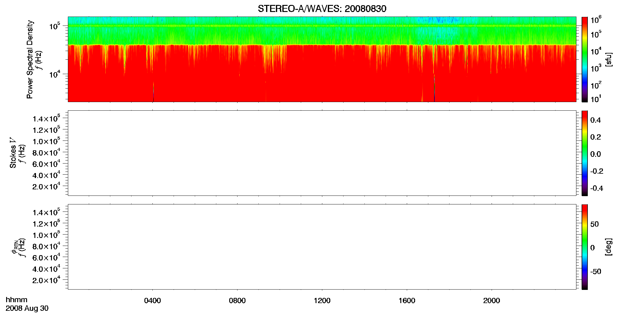Image resolution: width=644 pixels, height=332 pixels.
Task: Click the phi panel 2.0×10^4 frequency tick
Action: pyautogui.click(x=46, y=280)
